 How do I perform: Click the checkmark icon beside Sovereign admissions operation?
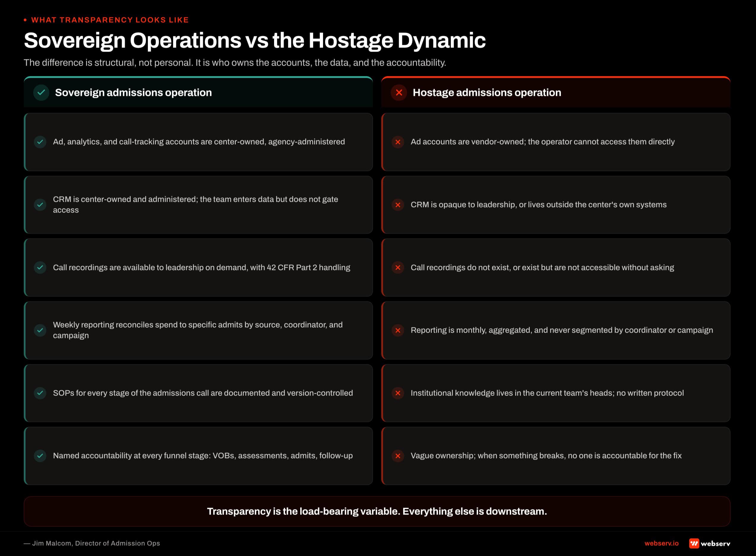pos(41,93)
